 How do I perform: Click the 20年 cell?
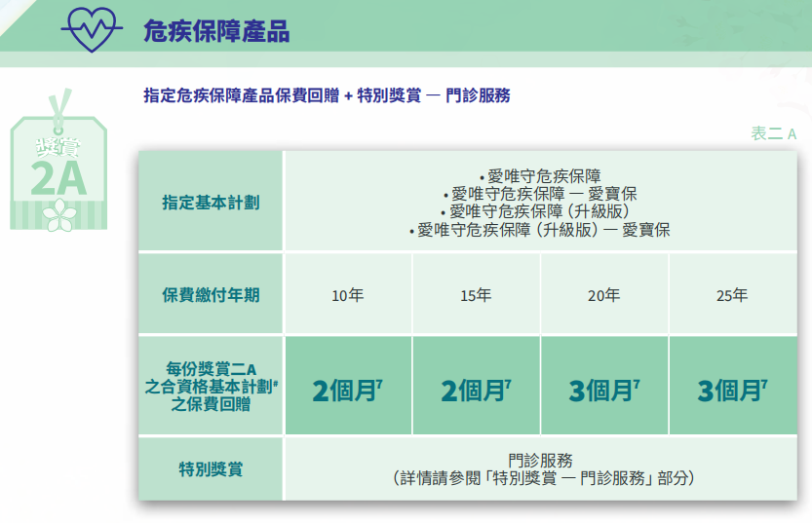(x=603, y=295)
